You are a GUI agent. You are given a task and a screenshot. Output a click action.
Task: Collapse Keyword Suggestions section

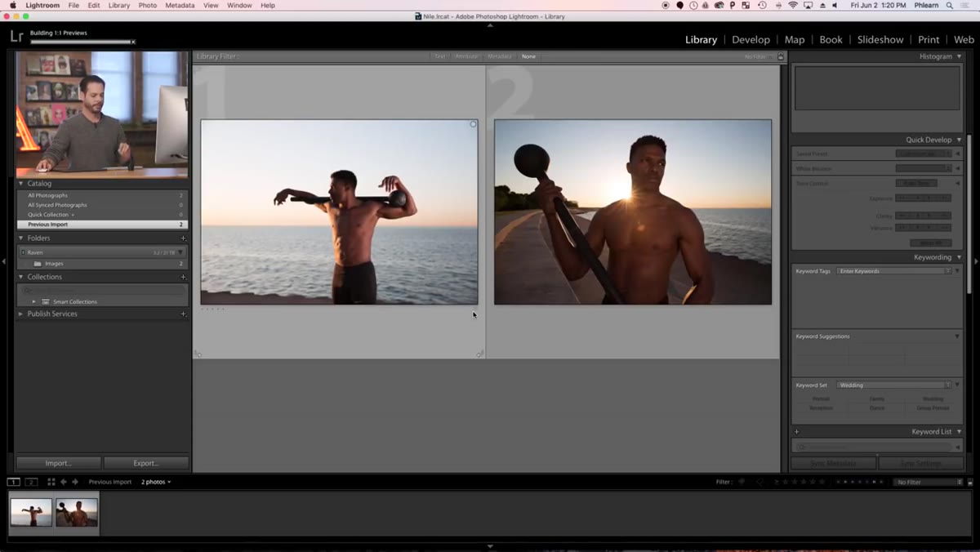pyautogui.click(x=957, y=336)
